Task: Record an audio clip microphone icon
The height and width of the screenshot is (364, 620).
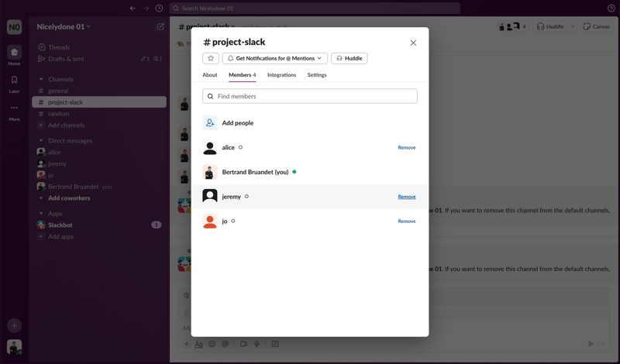Action: coord(257,344)
